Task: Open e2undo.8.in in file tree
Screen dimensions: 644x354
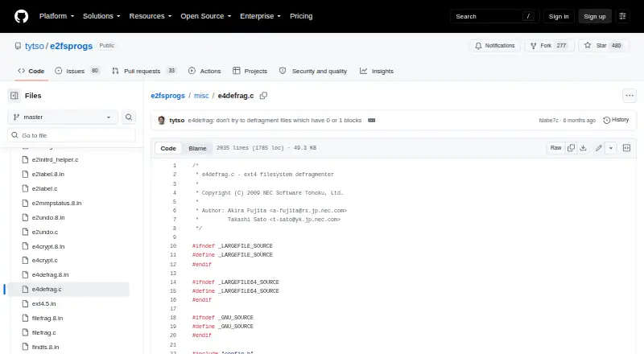Action: pos(48,217)
